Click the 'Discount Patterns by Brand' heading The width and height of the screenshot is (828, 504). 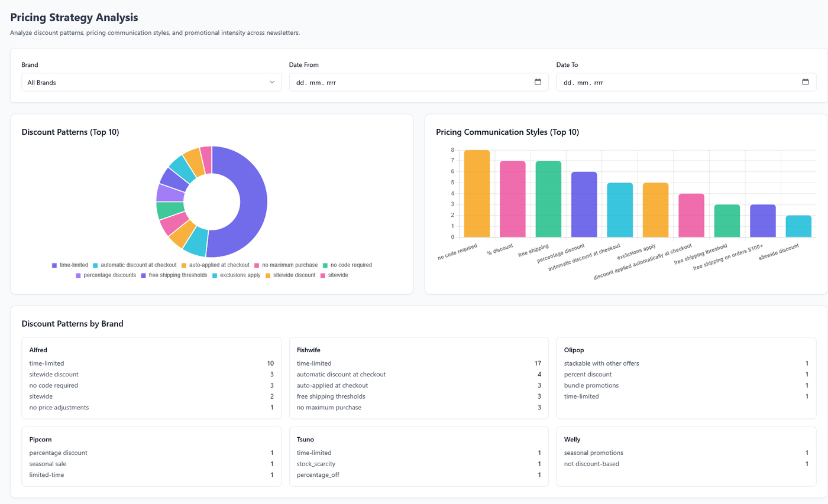(72, 324)
